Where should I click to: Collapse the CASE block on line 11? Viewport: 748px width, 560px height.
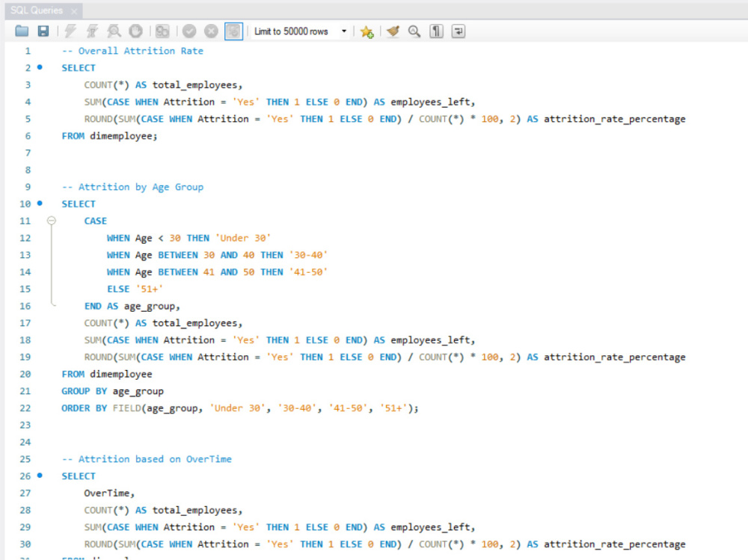[x=52, y=221]
